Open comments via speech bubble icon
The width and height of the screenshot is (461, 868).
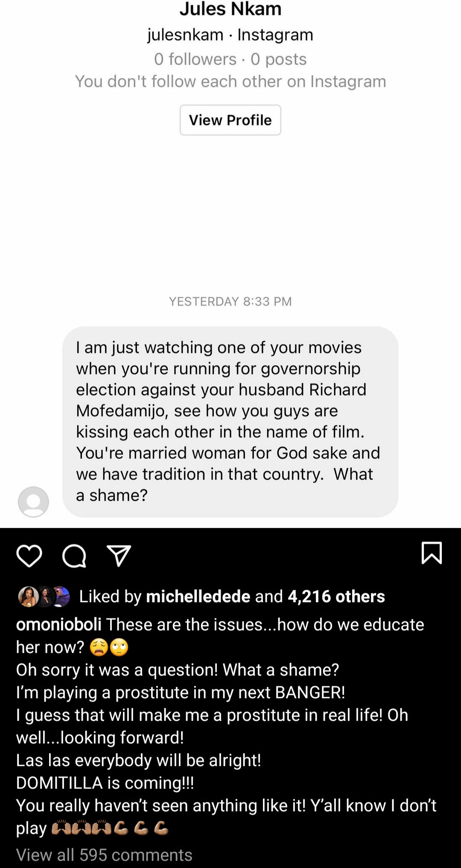pyautogui.click(x=74, y=556)
